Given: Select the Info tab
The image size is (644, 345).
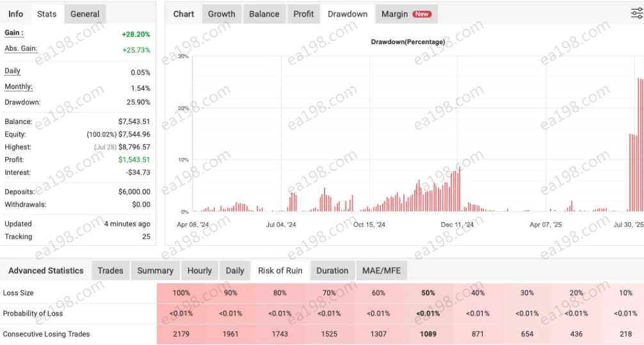Looking at the screenshot, I should click(x=16, y=14).
